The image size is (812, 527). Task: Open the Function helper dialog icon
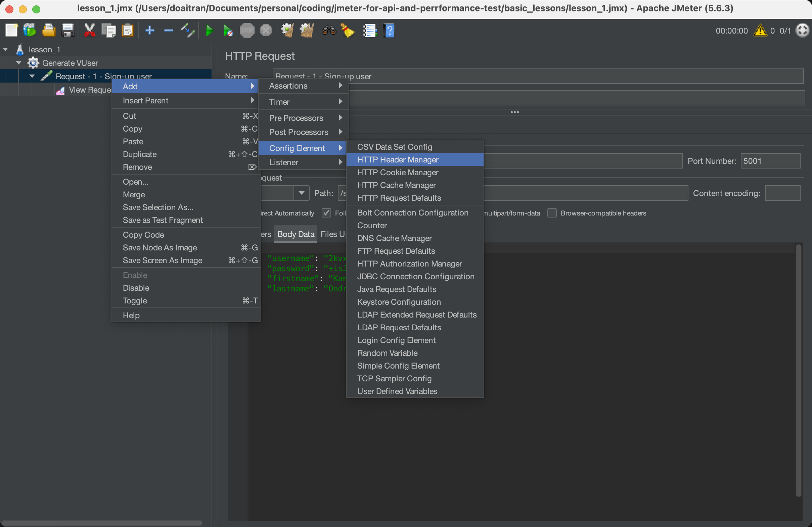tap(369, 30)
